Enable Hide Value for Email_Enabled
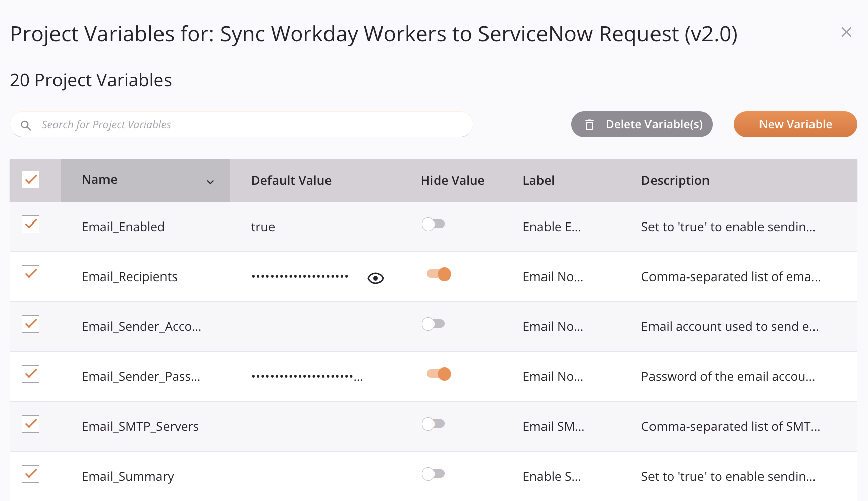 coord(433,224)
